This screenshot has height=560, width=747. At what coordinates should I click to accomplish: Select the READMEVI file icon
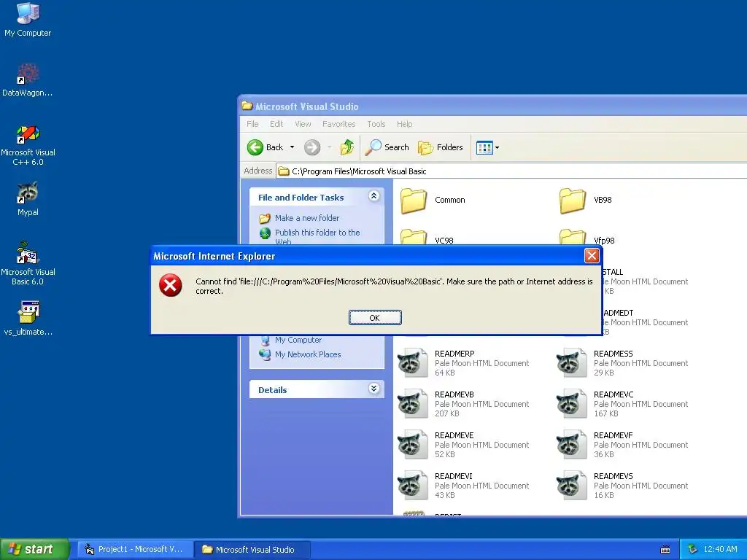pyautogui.click(x=413, y=486)
